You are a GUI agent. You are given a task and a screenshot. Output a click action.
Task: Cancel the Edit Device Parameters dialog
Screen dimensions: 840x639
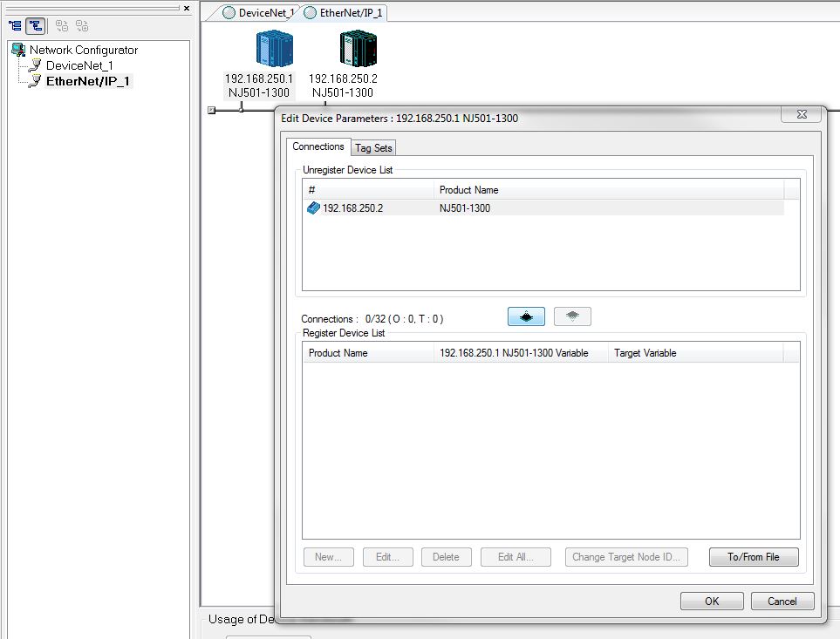[x=782, y=601]
